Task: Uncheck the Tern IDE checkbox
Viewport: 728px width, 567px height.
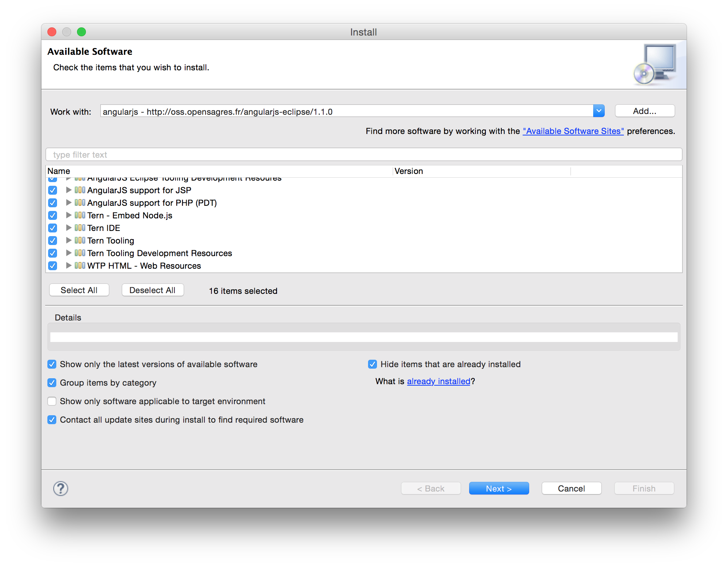Action: pyautogui.click(x=53, y=228)
